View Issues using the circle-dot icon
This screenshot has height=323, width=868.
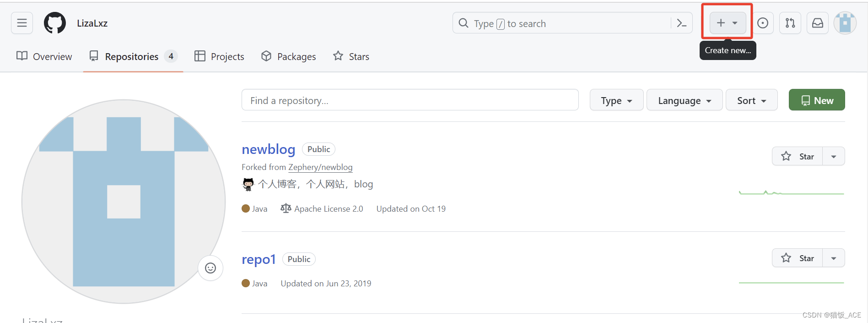tap(763, 23)
